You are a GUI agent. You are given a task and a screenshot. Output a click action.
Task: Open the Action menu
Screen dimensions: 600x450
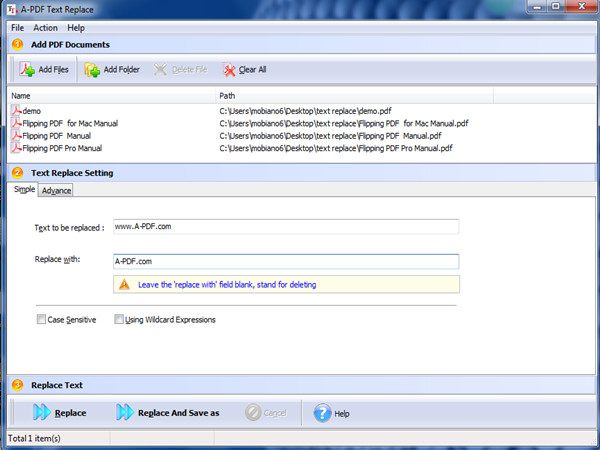(x=45, y=28)
